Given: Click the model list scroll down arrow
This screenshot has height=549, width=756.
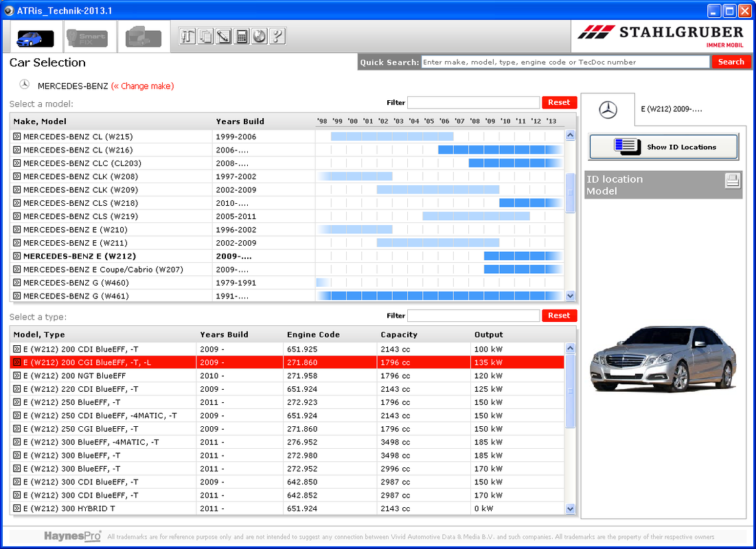Looking at the screenshot, I should click(571, 296).
